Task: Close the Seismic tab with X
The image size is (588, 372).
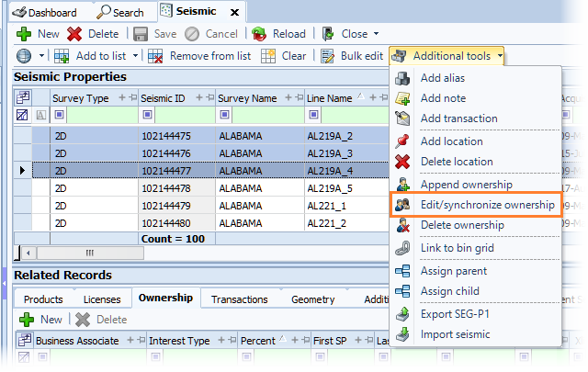Action: pyautogui.click(x=235, y=13)
